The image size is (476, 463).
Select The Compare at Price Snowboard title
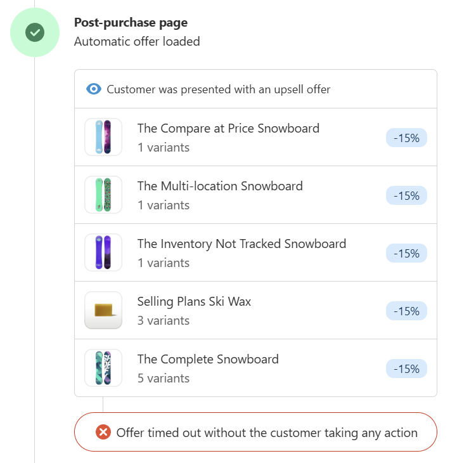click(228, 129)
